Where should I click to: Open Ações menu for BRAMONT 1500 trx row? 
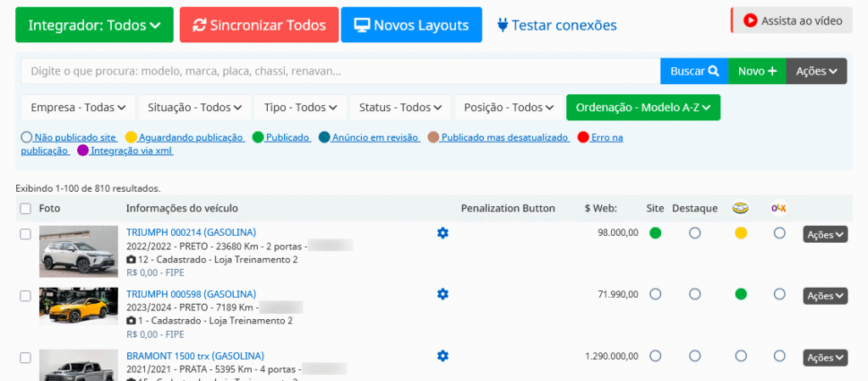[826, 358]
